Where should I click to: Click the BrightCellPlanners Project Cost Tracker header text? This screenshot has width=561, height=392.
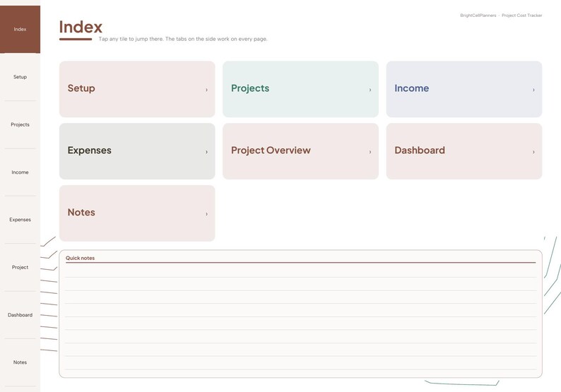pyautogui.click(x=501, y=16)
